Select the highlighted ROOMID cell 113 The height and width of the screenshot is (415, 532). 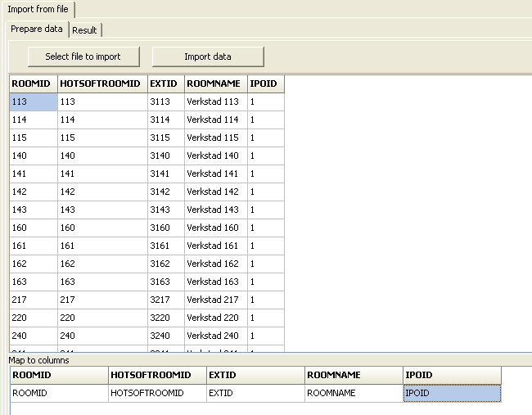point(33,101)
